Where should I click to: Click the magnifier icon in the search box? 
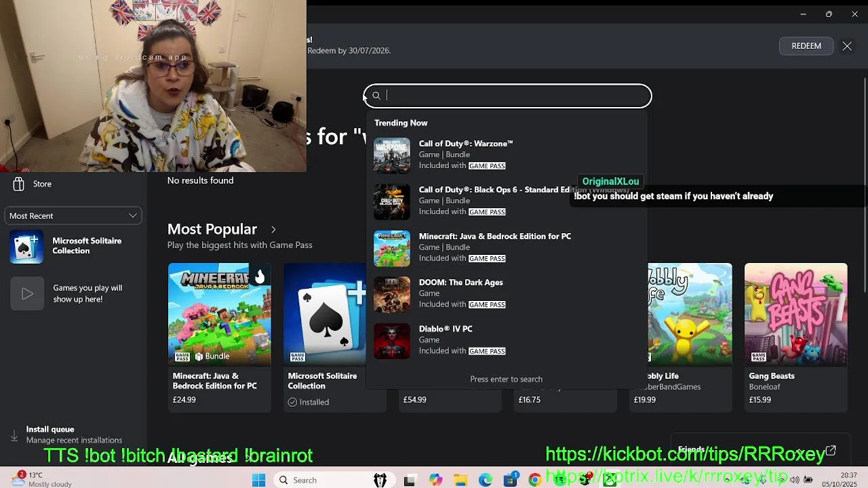click(376, 96)
